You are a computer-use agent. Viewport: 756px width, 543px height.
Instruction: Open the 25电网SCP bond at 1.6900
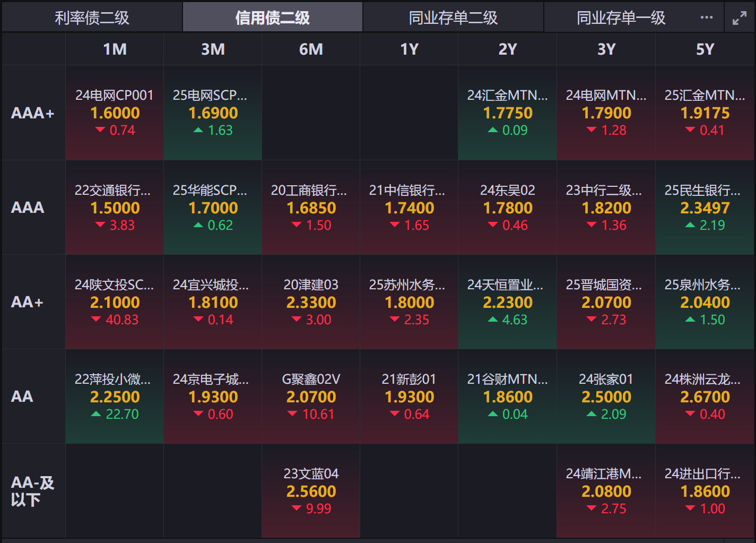(x=213, y=113)
